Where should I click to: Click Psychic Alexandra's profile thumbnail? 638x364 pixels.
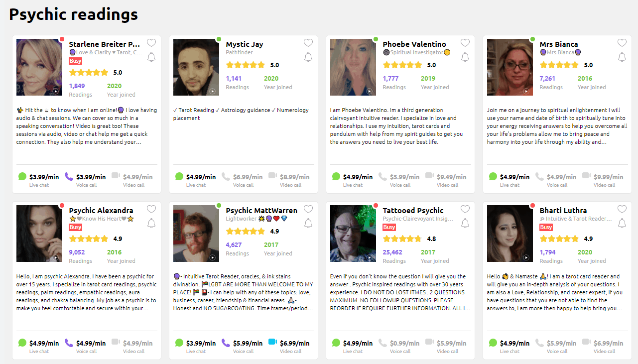click(x=39, y=234)
